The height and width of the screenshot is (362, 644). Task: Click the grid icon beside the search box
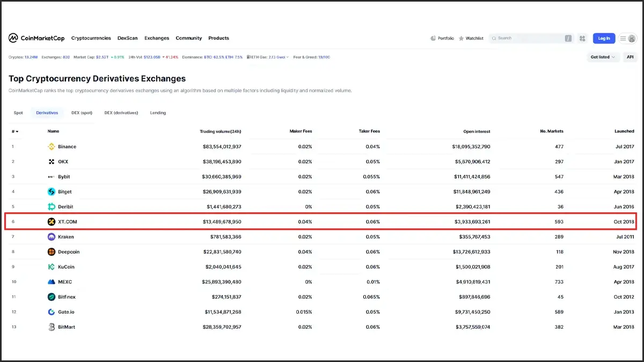click(582, 39)
